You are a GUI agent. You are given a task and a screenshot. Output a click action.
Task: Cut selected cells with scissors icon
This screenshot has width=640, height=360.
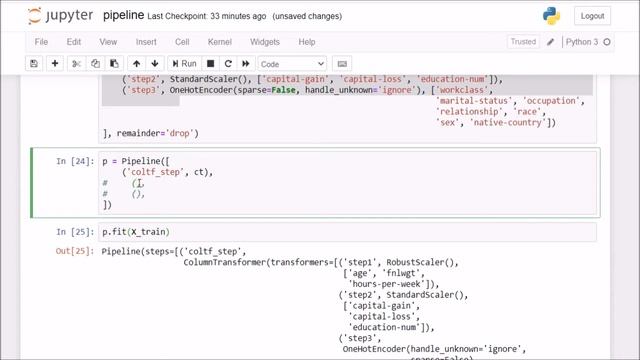76,64
